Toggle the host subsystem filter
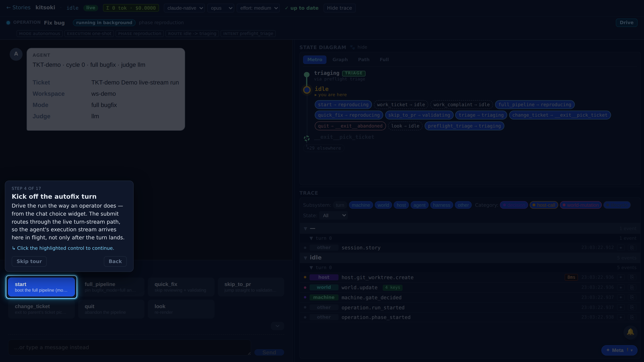 click(401, 205)
